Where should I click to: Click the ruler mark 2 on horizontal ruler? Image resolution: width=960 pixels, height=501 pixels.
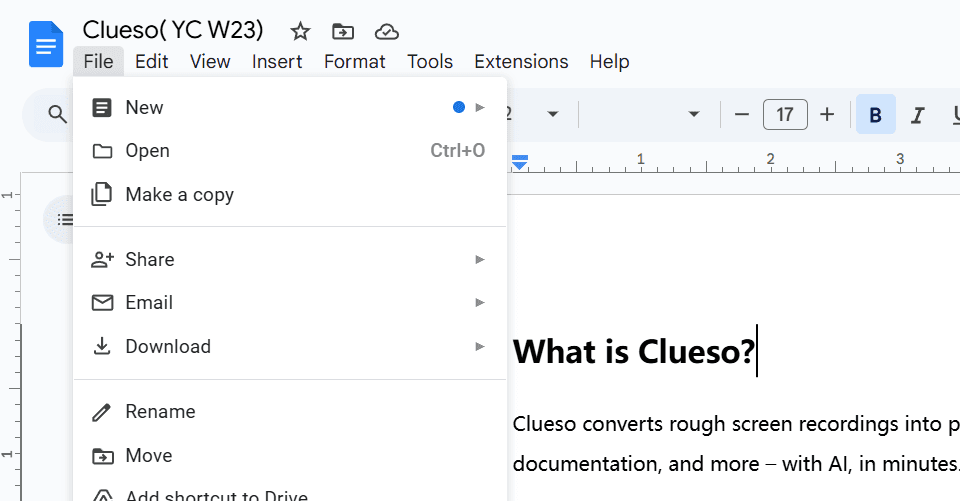[x=770, y=159]
